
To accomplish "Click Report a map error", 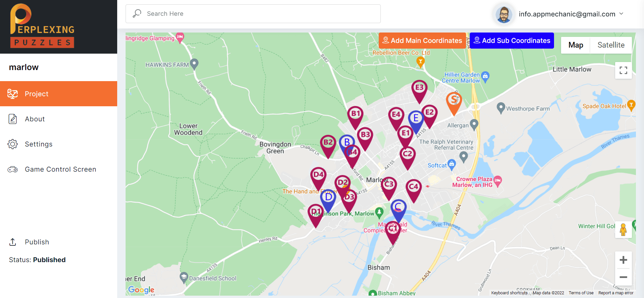I will pos(616,293).
